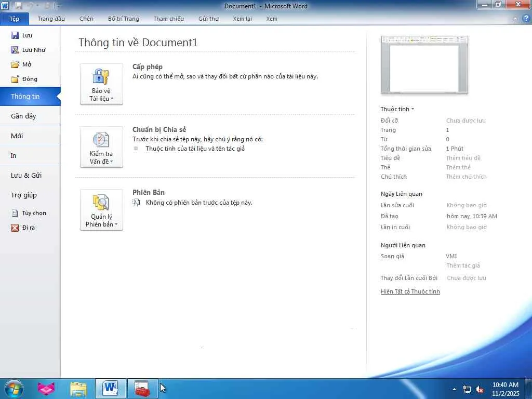The width and height of the screenshot is (532, 399).
Task: Click the Word icon in title bar
Action: click(5, 5)
